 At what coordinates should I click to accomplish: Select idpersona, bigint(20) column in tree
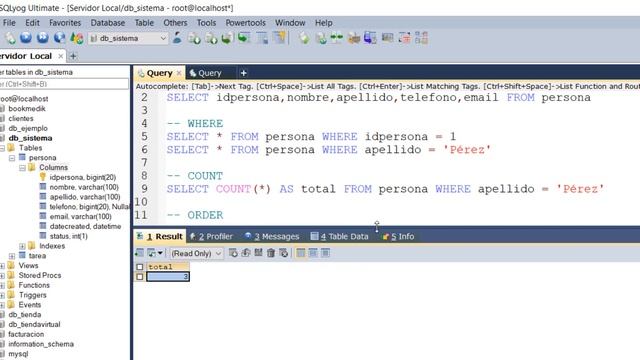(x=82, y=178)
